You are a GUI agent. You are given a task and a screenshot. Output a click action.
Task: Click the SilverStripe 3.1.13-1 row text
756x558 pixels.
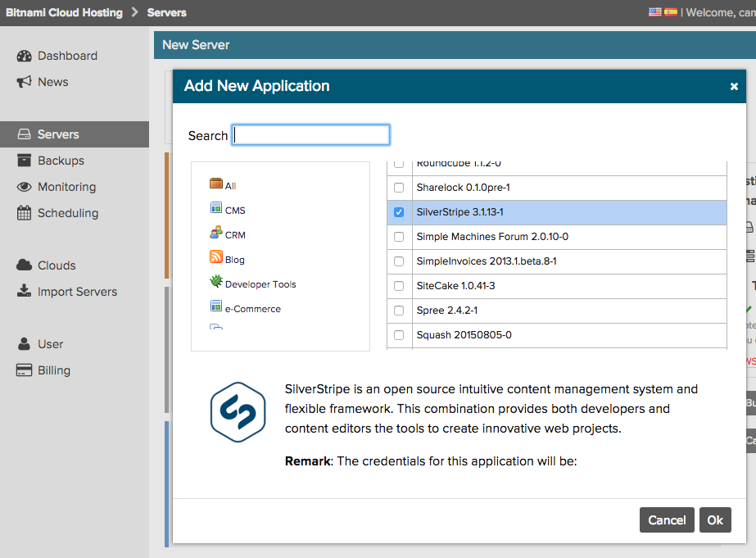click(x=460, y=212)
